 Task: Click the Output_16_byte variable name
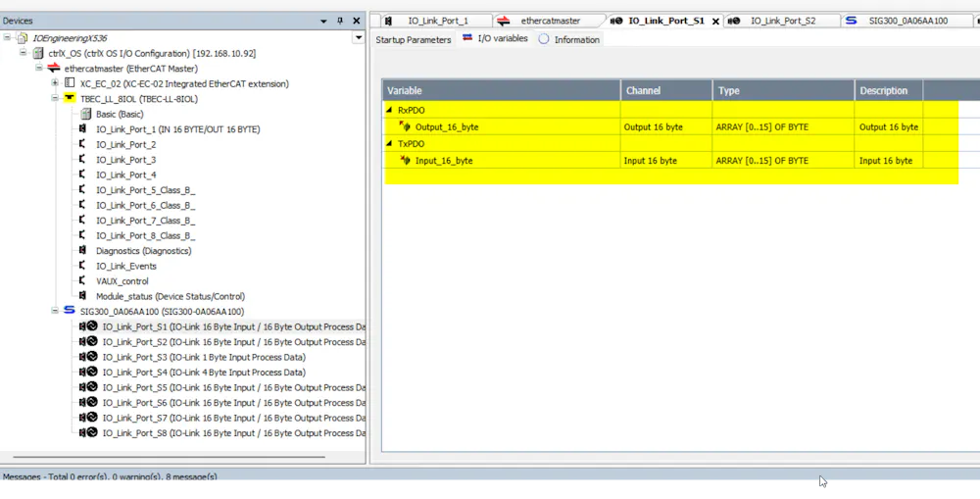pos(447,126)
